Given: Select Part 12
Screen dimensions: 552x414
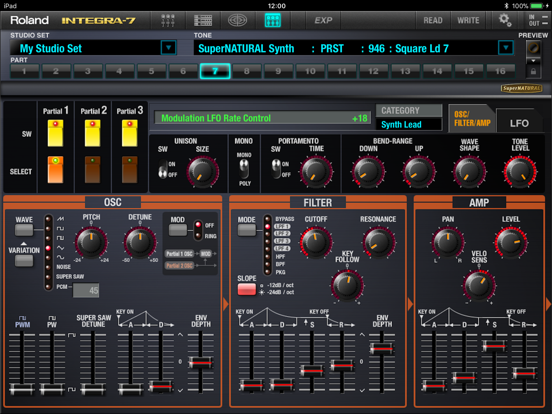Looking at the screenshot, I should pyautogui.click(x=373, y=71).
